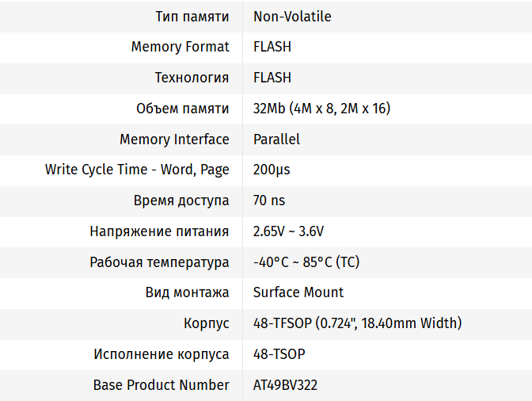Click the FLASH value beside Memory Format
The image size is (532, 401).
point(272,47)
